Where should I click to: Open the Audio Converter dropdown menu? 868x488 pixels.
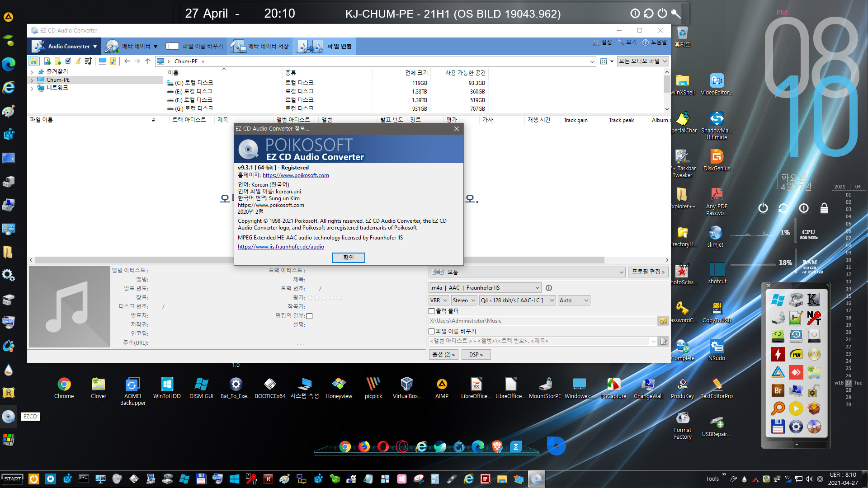[x=65, y=46]
